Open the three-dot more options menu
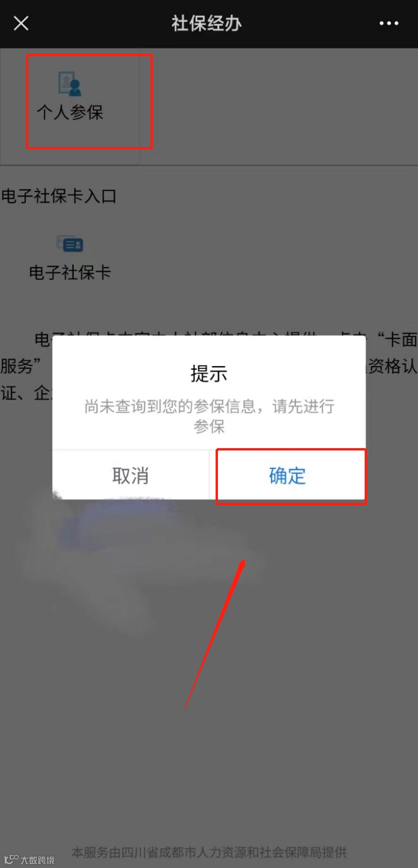418x868 pixels. [389, 23]
